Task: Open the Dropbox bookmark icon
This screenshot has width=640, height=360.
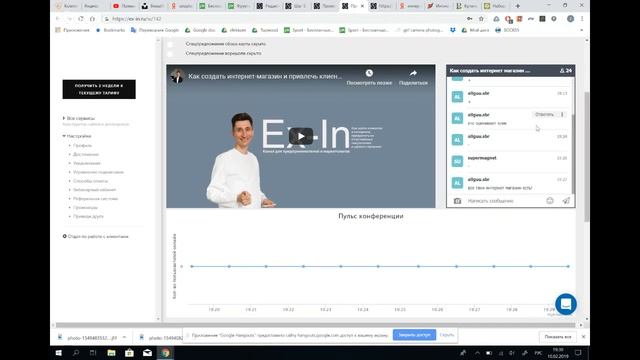Action: pos(453,30)
